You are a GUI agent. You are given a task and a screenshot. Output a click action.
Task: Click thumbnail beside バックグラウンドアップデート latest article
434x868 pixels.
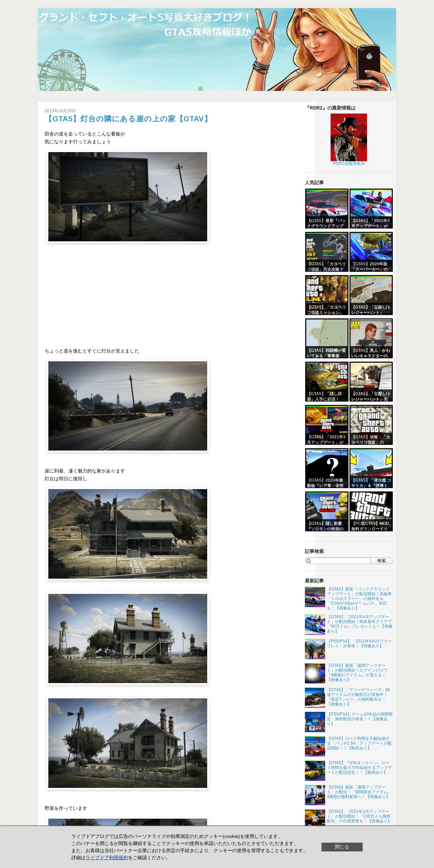[315, 597]
